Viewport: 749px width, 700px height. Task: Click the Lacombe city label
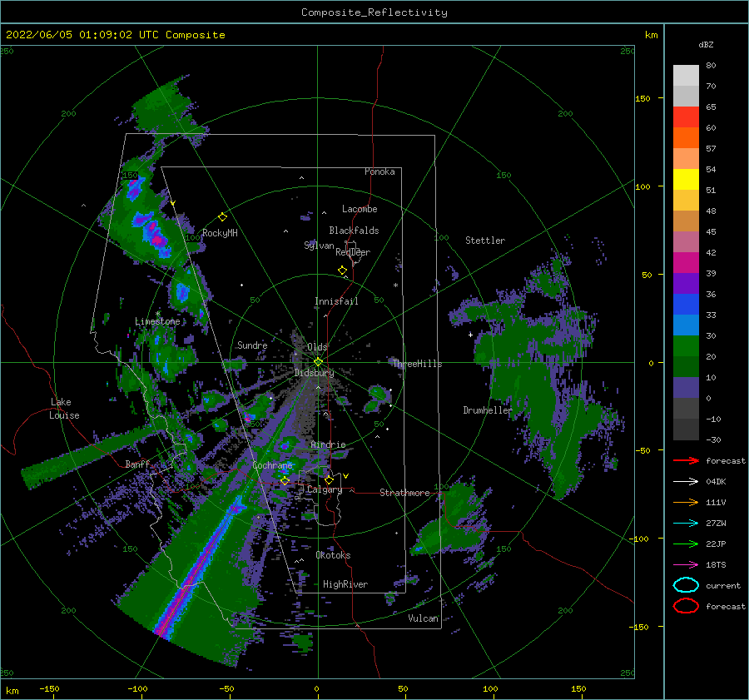tap(360, 209)
